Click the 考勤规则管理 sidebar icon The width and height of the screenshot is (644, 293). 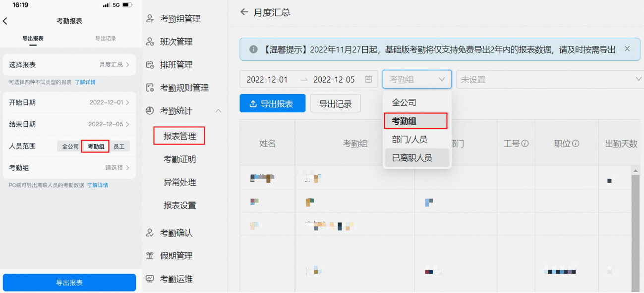(150, 88)
